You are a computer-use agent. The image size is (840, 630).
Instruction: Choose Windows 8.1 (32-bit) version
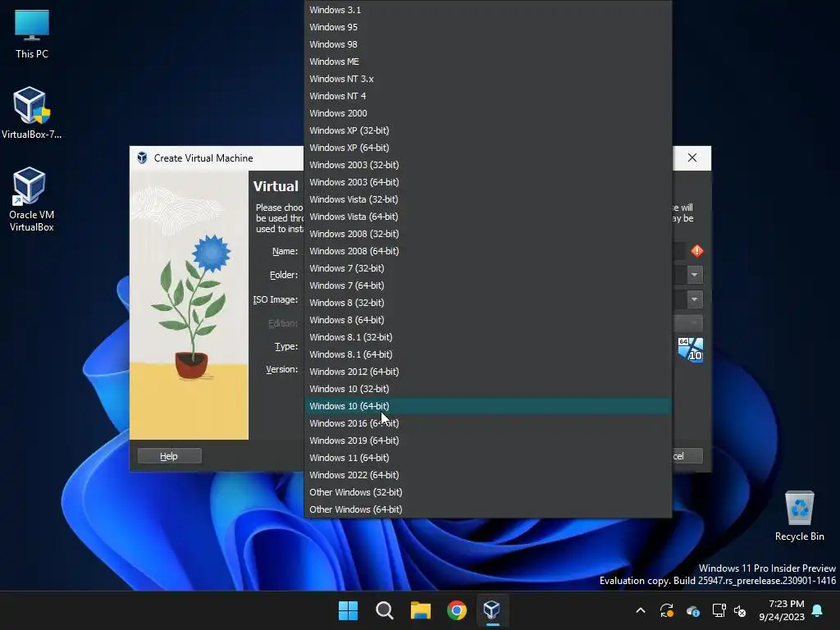pos(488,337)
